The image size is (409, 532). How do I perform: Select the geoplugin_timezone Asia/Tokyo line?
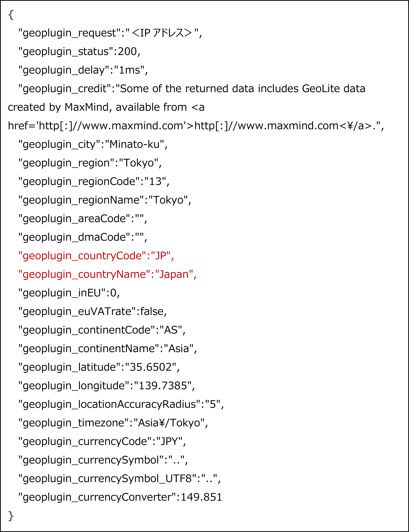point(113,423)
